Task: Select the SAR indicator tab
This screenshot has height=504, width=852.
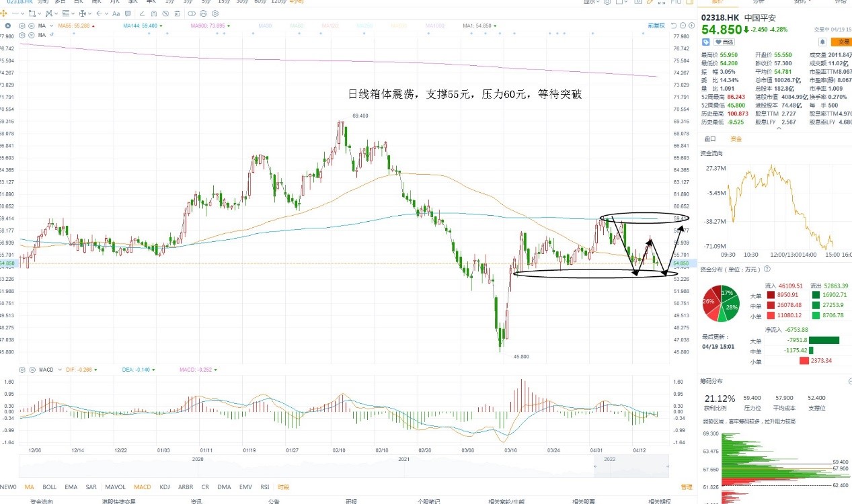Action: [x=91, y=487]
